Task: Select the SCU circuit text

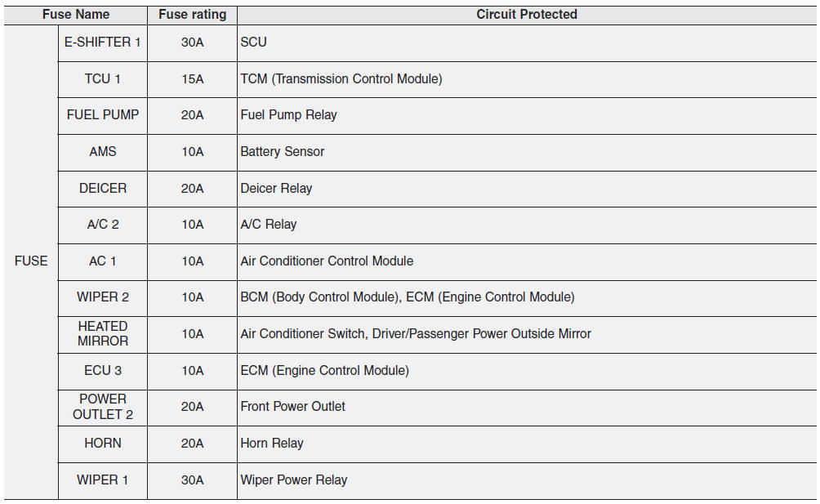Action: (x=253, y=42)
